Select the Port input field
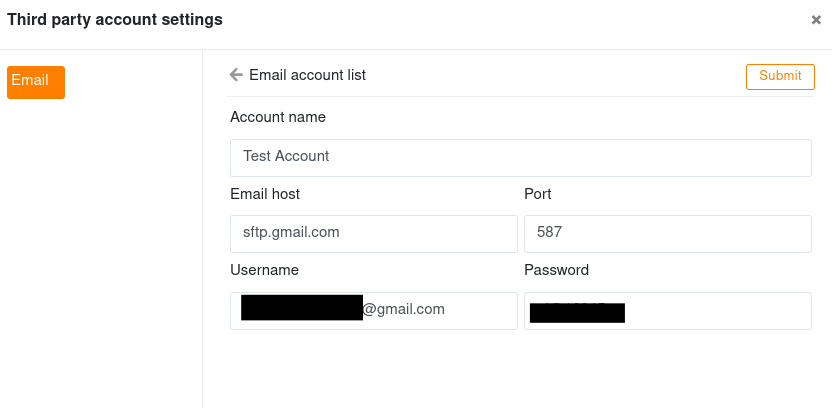The width and height of the screenshot is (832, 408). 668,234
